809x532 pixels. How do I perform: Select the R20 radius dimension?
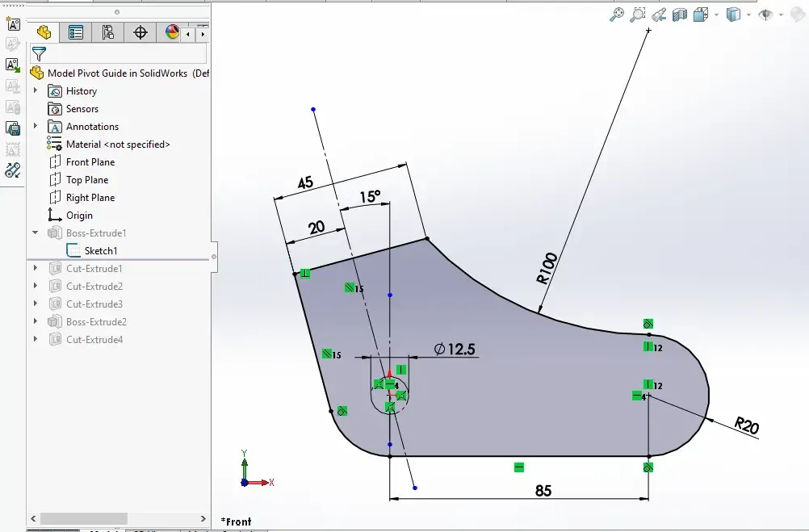point(747,425)
